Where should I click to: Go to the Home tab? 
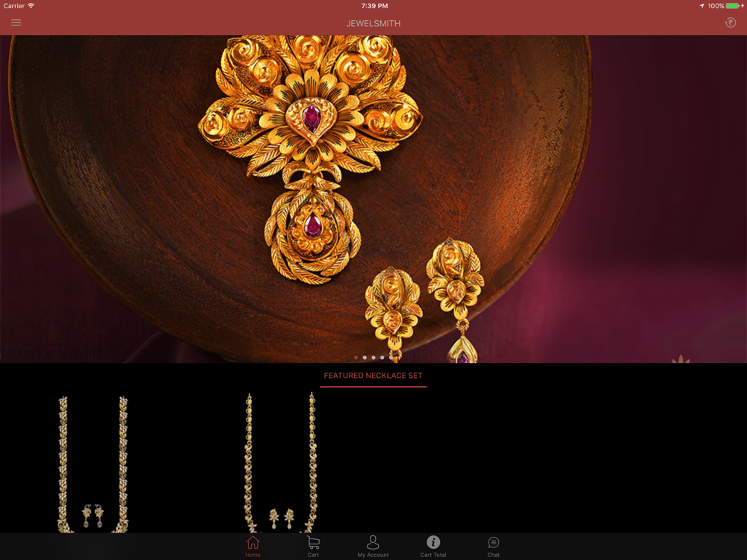(253, 547)
